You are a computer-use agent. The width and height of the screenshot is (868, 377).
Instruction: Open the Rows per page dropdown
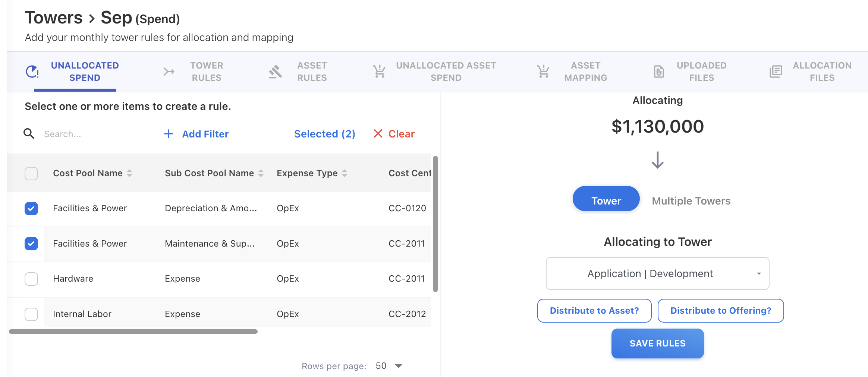point(389,366)
